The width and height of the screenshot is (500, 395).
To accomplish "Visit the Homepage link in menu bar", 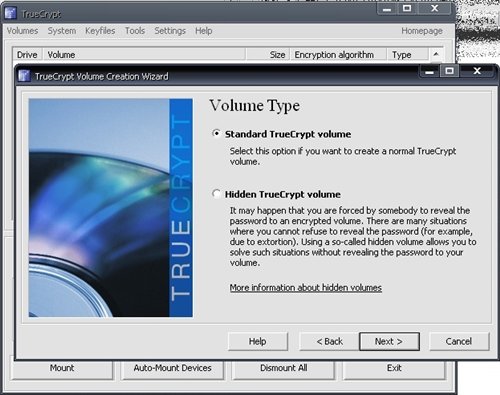I will point(422,31).
